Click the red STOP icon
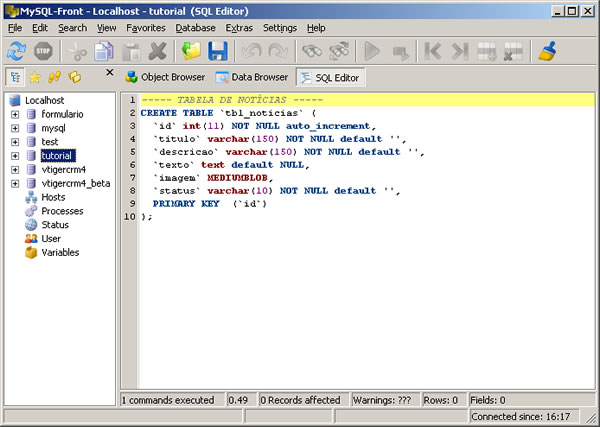600x427 pixels. 43,51
